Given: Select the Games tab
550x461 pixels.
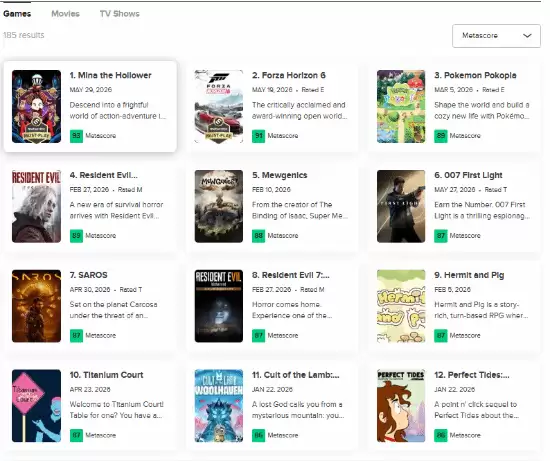Looking at the screenshot, I should point(17,14).
